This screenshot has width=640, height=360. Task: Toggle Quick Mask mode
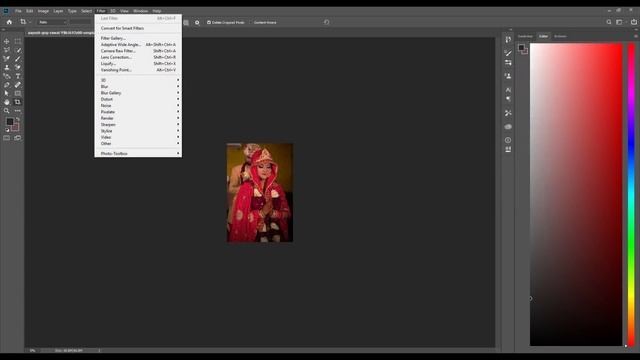[7, 138]
